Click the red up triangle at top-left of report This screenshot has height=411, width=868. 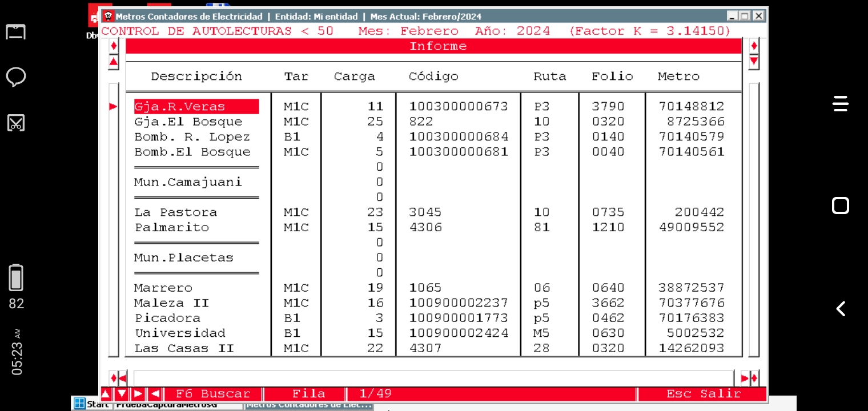point(114,62)
